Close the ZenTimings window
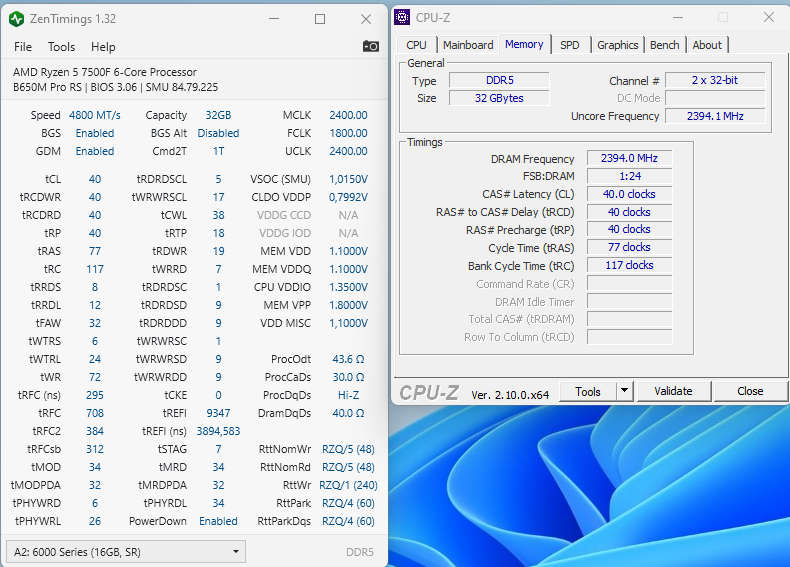Screen dimensions: 790x567 [x=366, y=19]
